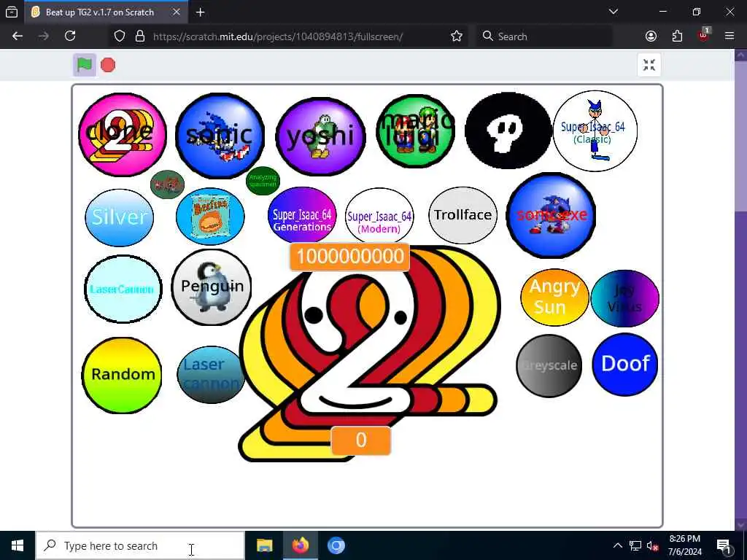Show hidden system tray icons

[x=617, y=545]
